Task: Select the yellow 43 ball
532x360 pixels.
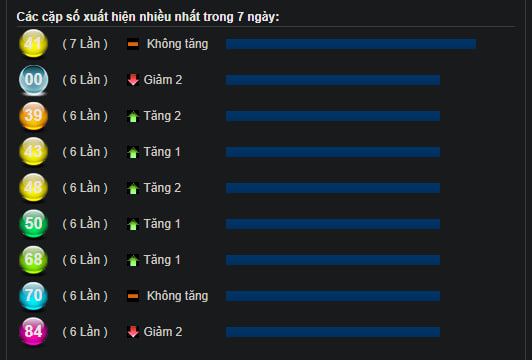Action: pos(33,151)
